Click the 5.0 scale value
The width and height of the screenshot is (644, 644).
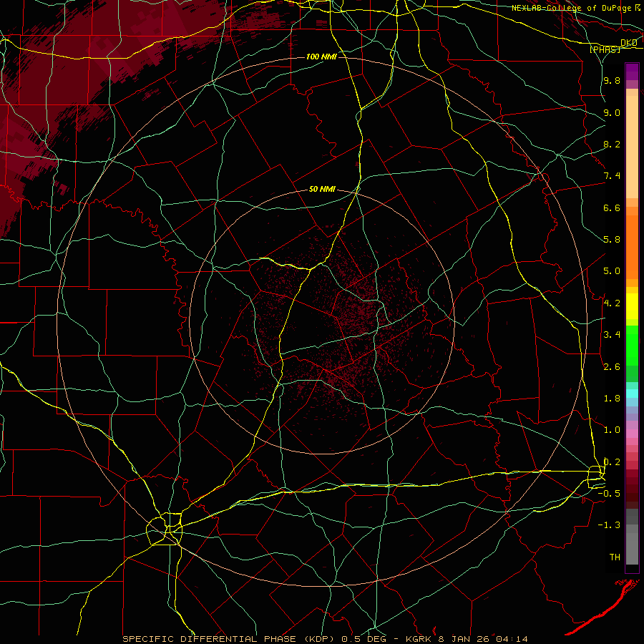pos(612,271)
